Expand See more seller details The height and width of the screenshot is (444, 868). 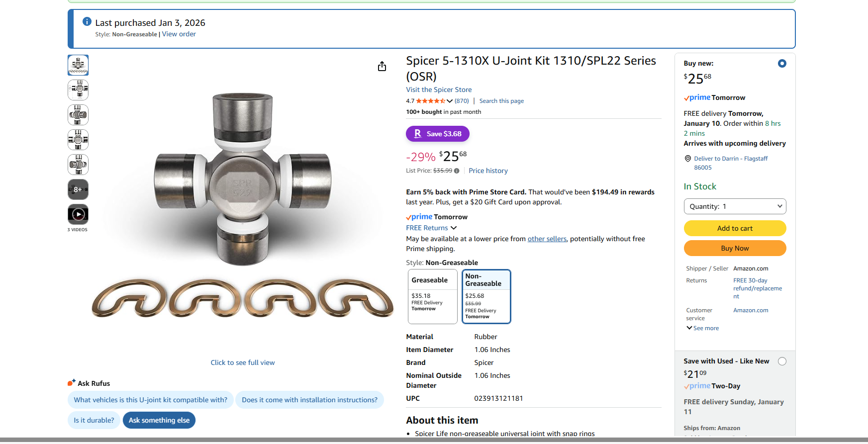pos(703,328)
